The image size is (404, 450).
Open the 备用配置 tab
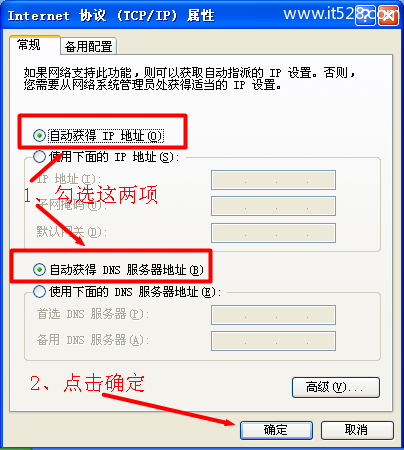(x=88, y=46)
